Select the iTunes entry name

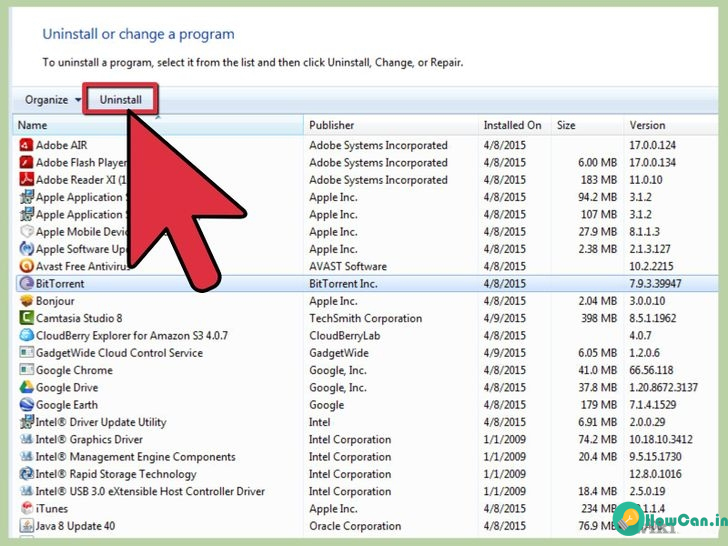pos(52,509)
